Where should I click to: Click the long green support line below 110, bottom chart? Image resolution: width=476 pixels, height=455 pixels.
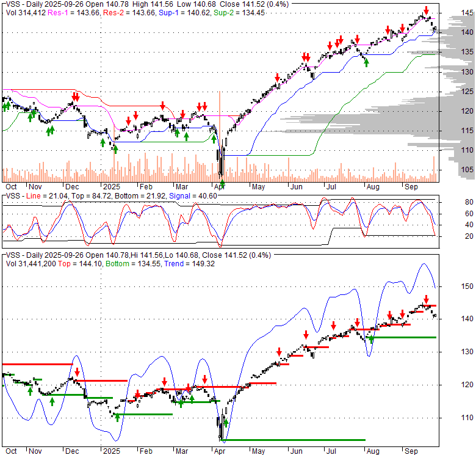coord(294,440)
